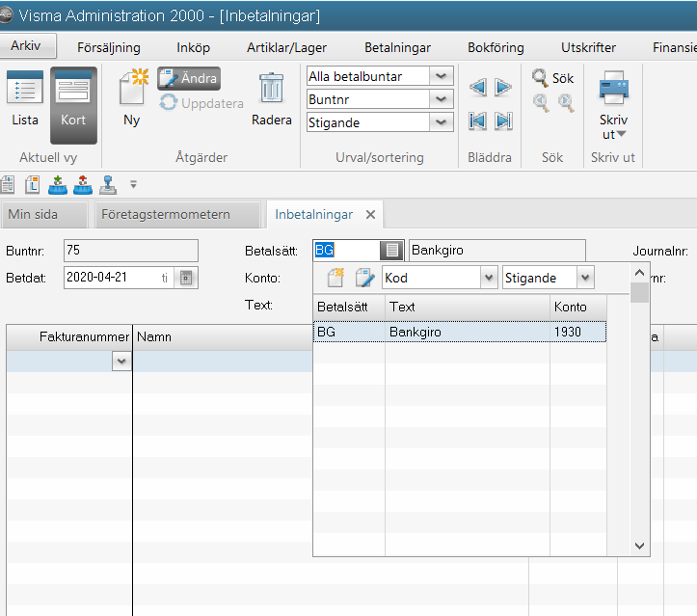This screenshot has width=697, height=616.
Task: Open the Betdat calendar picker
Action: (187, 278)
